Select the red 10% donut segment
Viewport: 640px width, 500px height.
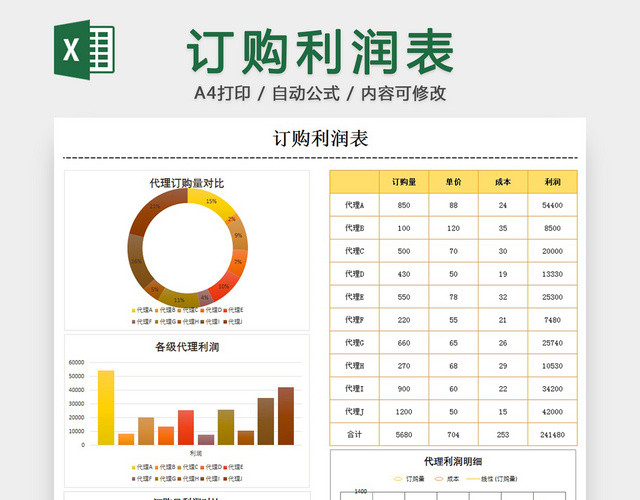pyautogui.click(x=224, y=286)
